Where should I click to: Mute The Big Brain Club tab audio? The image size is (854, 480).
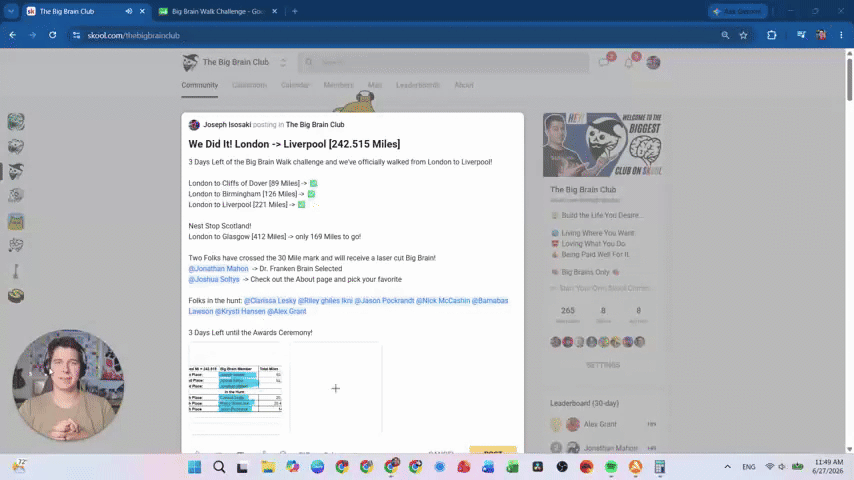coord(129,11)
